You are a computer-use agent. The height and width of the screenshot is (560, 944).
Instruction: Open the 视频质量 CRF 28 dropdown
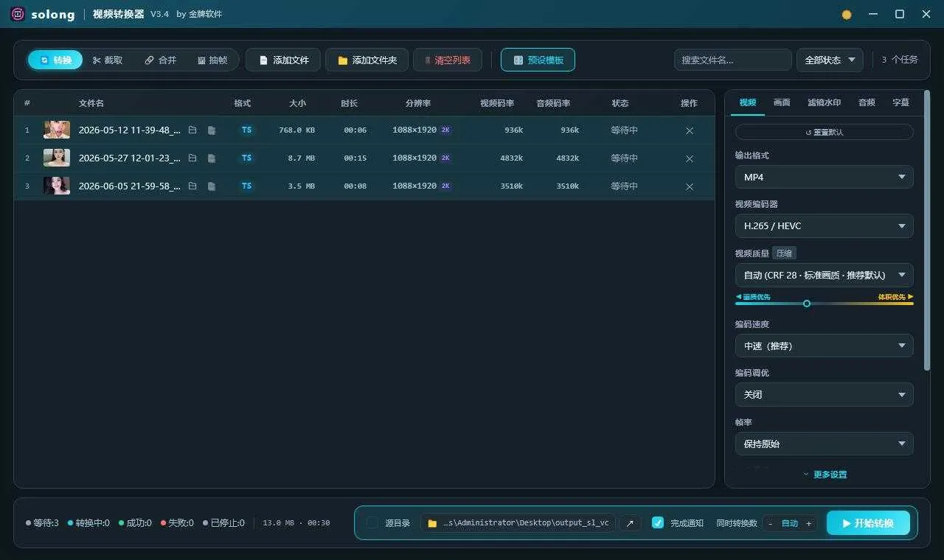825,275
